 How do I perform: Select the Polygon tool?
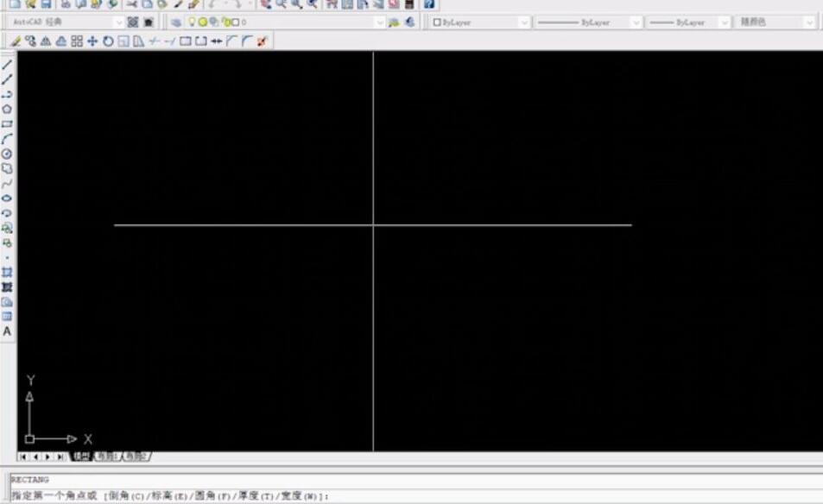tap(7, 109)
